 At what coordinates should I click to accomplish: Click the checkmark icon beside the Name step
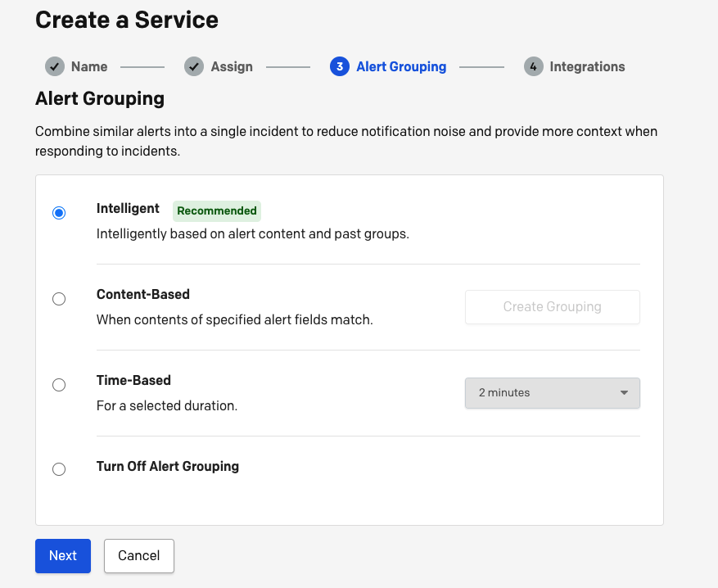[x=55, y=67]
